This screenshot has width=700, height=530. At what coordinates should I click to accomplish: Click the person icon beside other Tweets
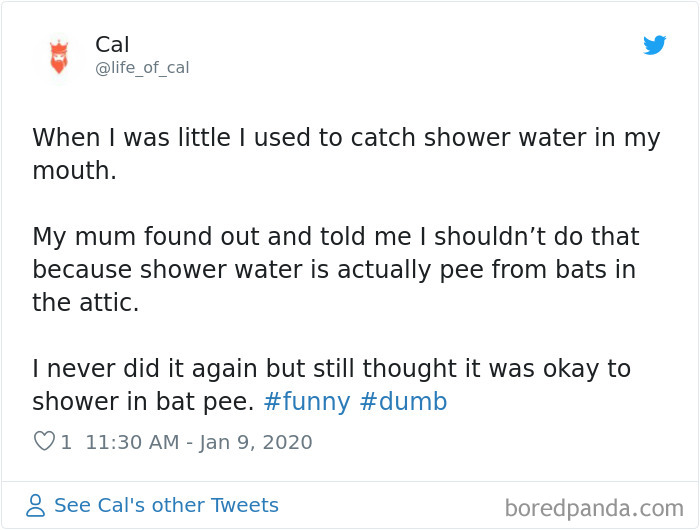point(36,506)
